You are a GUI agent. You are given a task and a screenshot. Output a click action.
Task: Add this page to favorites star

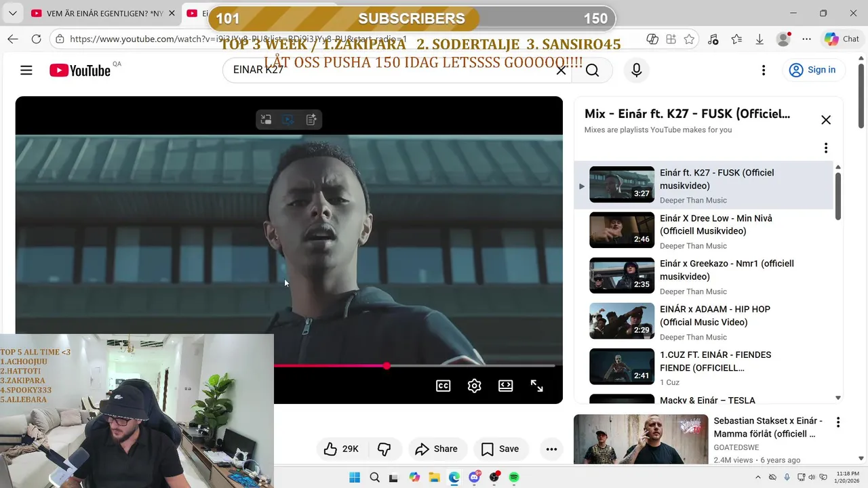[x=689, y=39]
